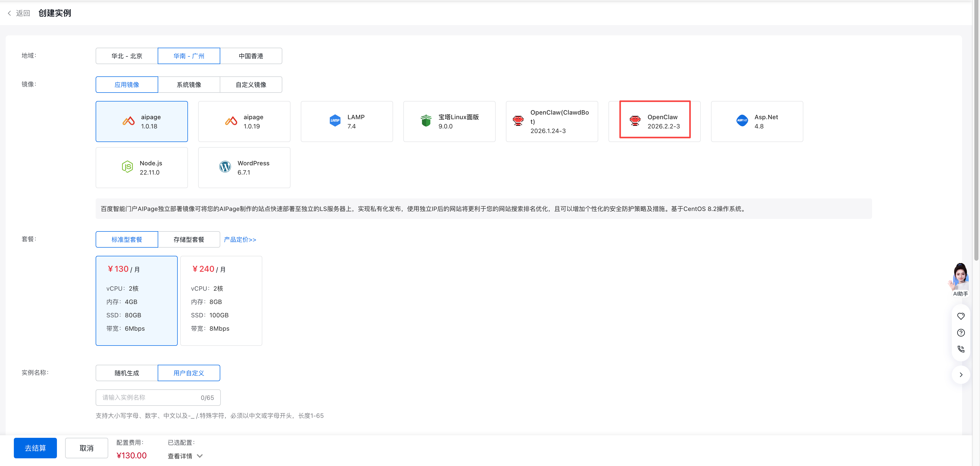
Task: Click the 去结算 checkout button
Action: click(35, 448)
